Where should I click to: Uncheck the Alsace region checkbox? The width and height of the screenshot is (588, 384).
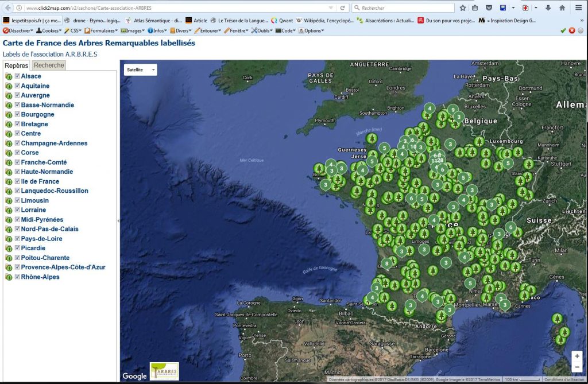point(17,76)
